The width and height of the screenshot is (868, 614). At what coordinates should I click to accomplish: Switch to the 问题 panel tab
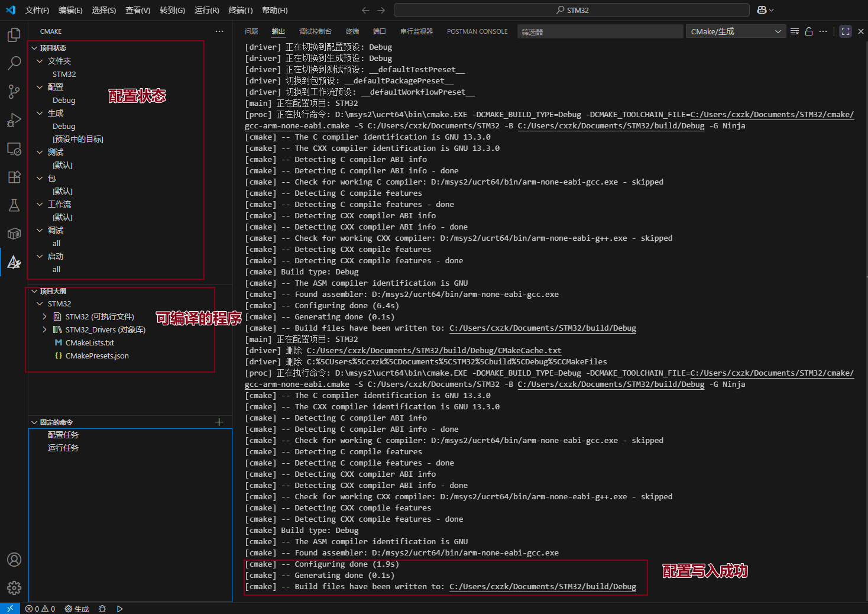click(251, 31)
